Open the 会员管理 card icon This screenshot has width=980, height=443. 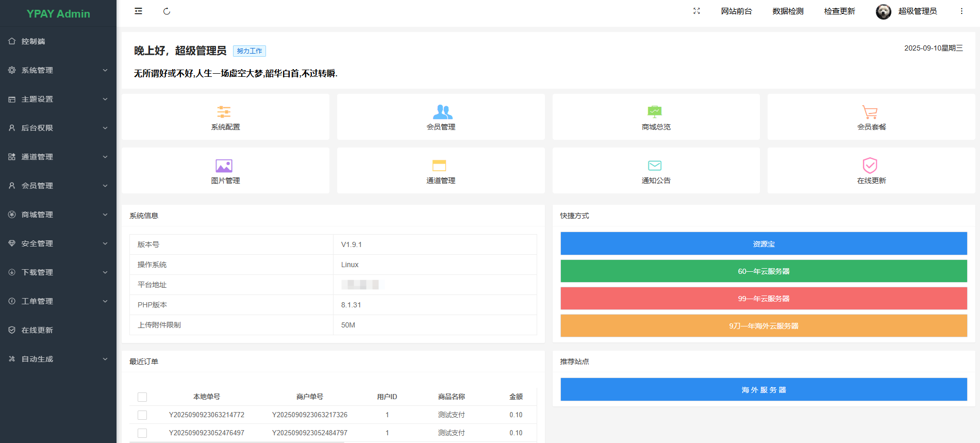point(442,111)
